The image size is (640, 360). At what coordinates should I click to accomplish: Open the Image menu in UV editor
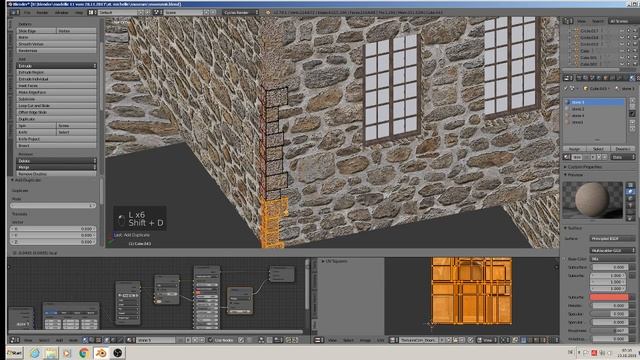(x=365, y=340)
